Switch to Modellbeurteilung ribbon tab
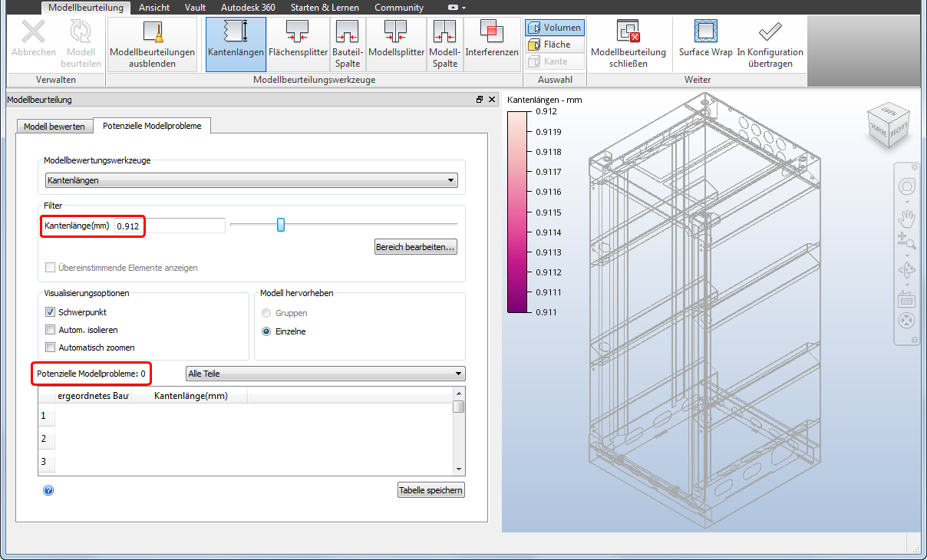This screenshot has height=560, width=927. tap(86, 8)
